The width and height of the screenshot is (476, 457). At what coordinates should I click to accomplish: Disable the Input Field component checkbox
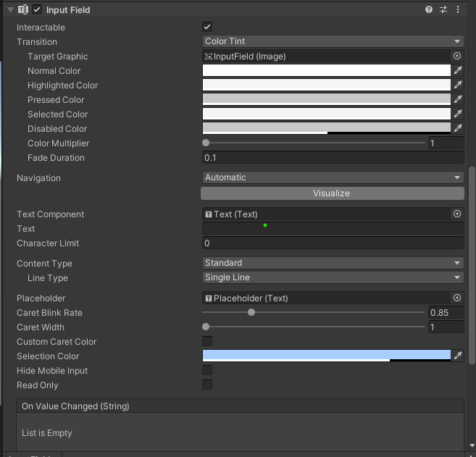click(37, 9)
